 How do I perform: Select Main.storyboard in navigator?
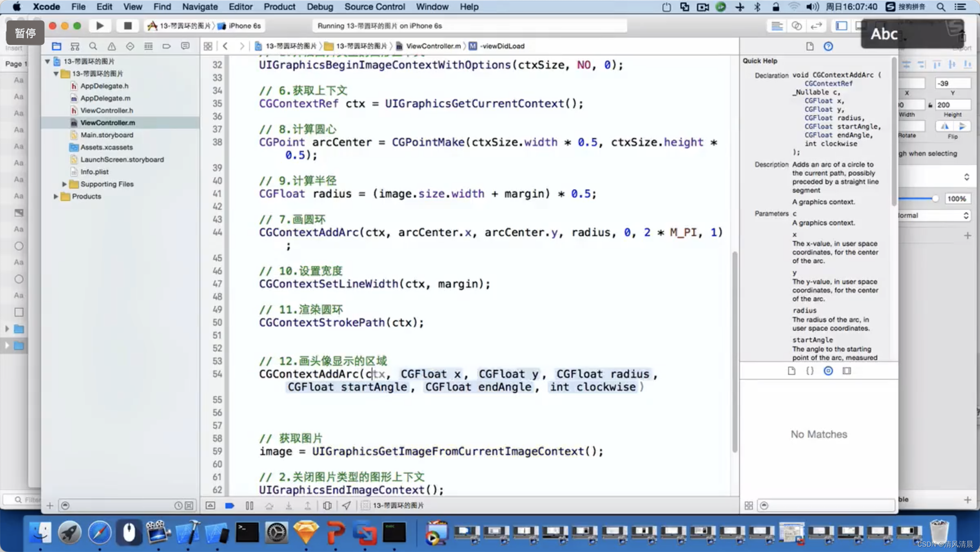(x=107, y=135)
